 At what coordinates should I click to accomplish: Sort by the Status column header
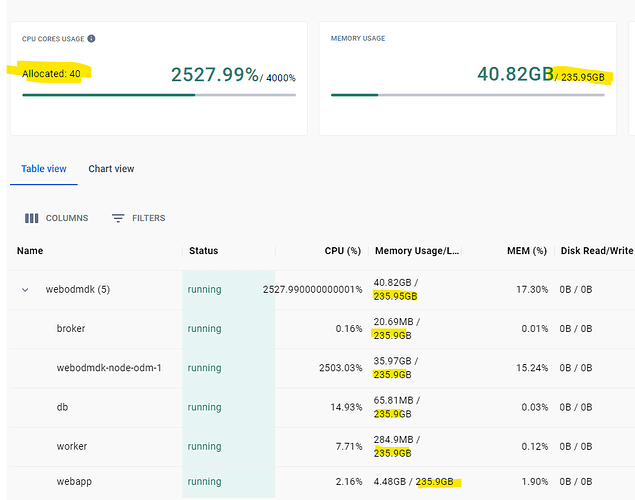[x=204, y=251]
